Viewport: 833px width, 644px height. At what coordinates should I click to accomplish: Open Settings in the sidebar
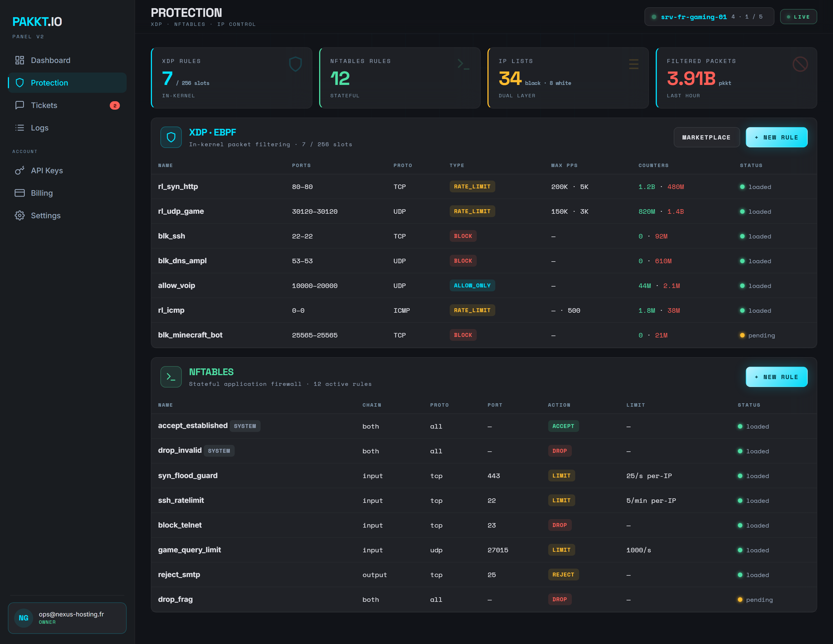tap(67, 215)
